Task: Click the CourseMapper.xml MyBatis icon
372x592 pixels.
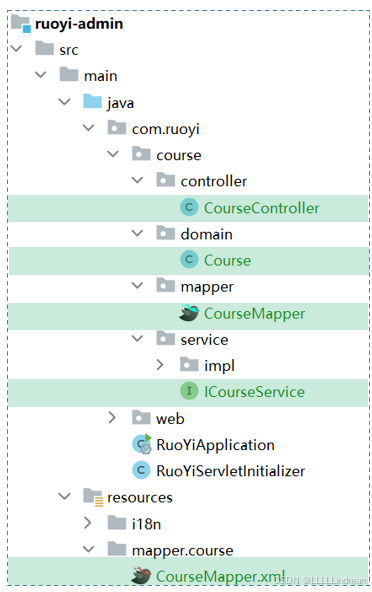Action: [141, 575]
